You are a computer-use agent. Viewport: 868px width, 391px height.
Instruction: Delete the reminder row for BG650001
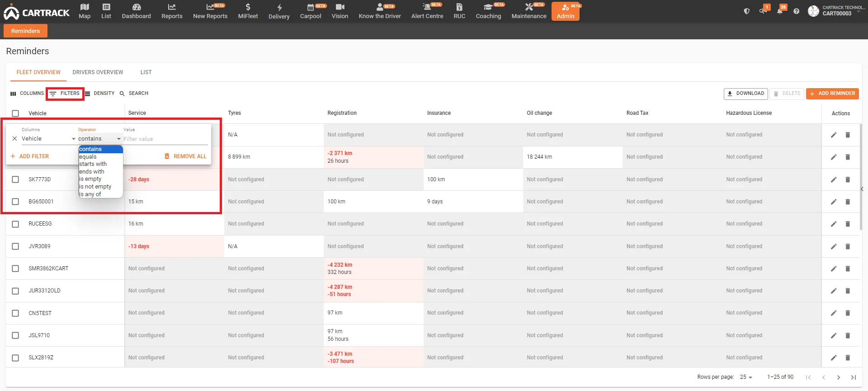pyautogui.click(x=848, y=202)
